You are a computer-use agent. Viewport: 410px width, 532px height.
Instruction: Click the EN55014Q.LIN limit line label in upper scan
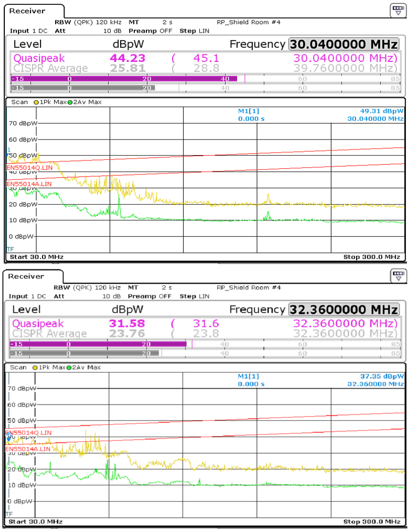pos(29,168)
